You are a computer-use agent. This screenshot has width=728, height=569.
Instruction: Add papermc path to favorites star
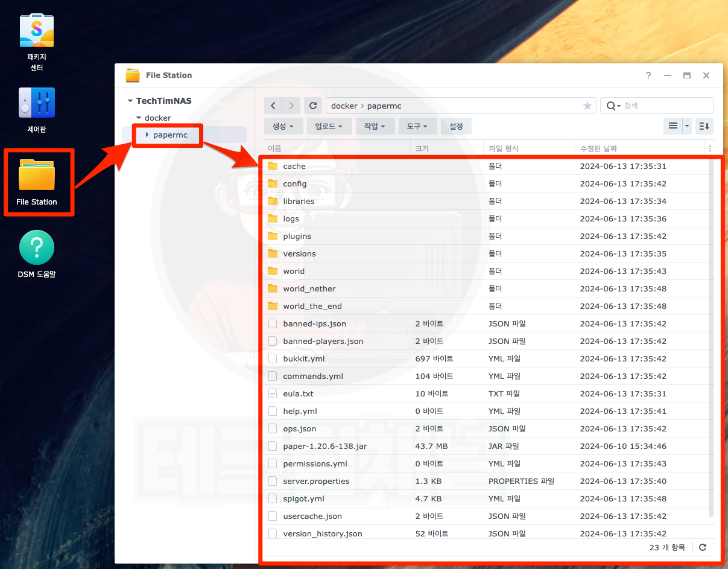[x=587, y=106]
